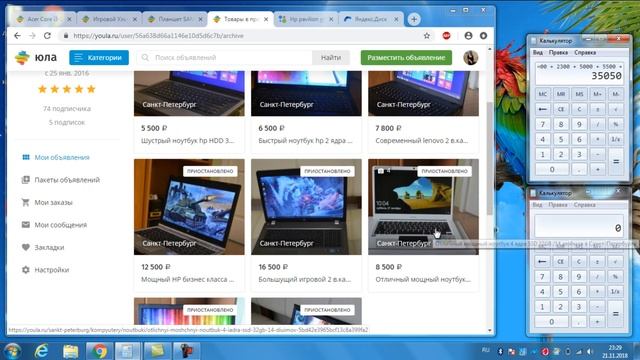Click the 5 подписок link
Viewport: 640px width, 360px height.
click(x=67, y=122)
